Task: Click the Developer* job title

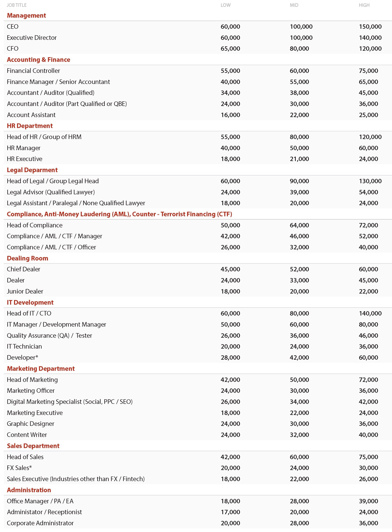Action: tap(23, 358)
